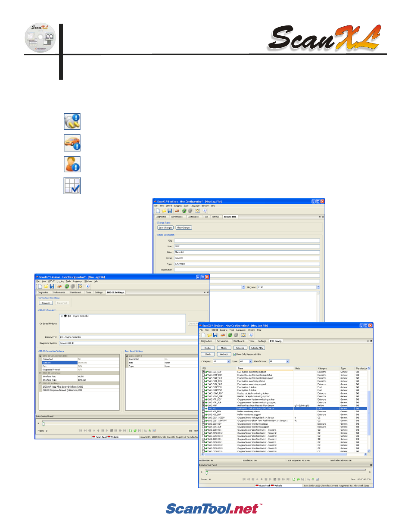Collapse the Aux. Input 1 group
Image resolution: width=411 pixels, height=532 pixels.
click(127, 356)
